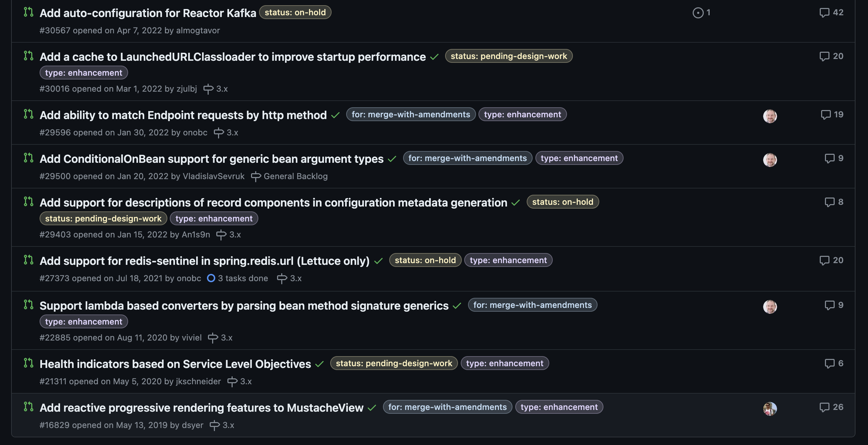Click 'type: enhancement' label on redis-sentinel PR
868x445 pixels.
point(508,260)
